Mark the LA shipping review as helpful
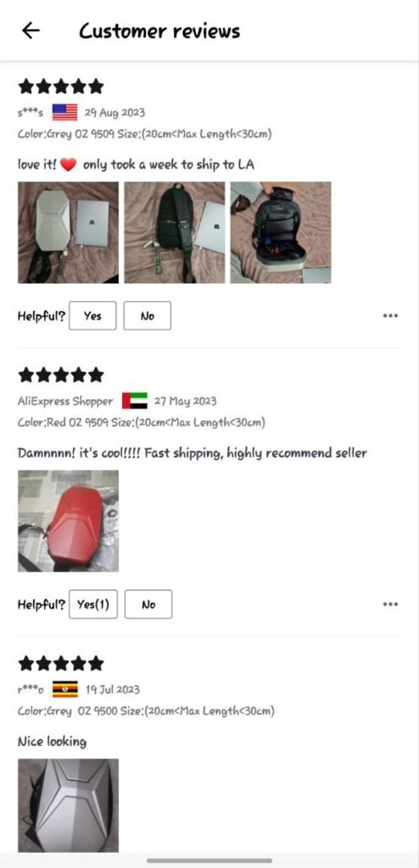This screenshot has width=419, height=868. [92, 315]
